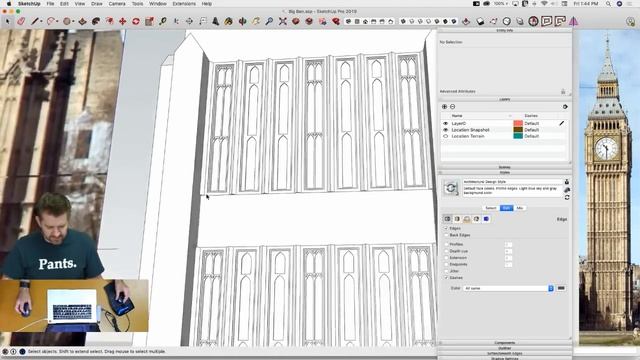
Task: Expand the Scenes panel header
Action: [504, 167]
